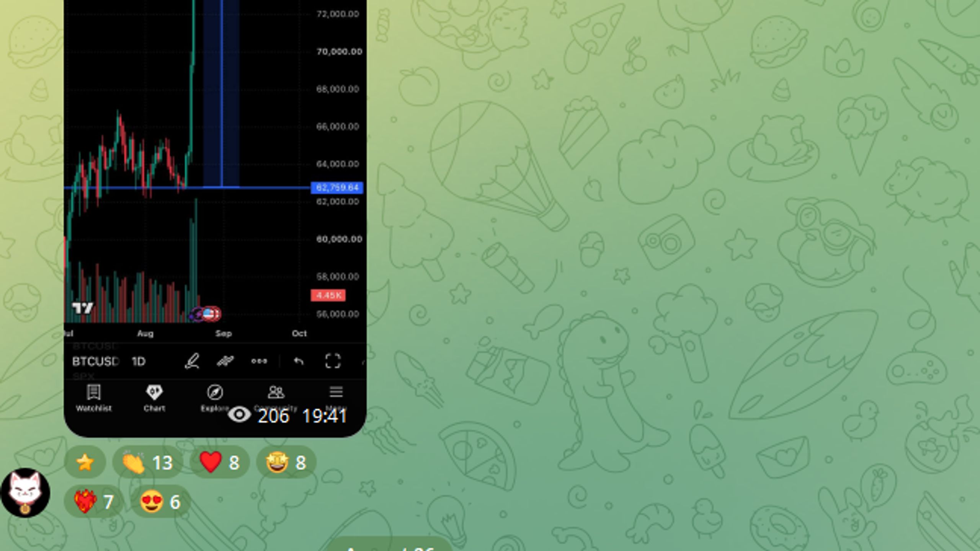Click the indicators icon next to pencil
The width and height of the screenshot is (980, 551).
point(225,361)
